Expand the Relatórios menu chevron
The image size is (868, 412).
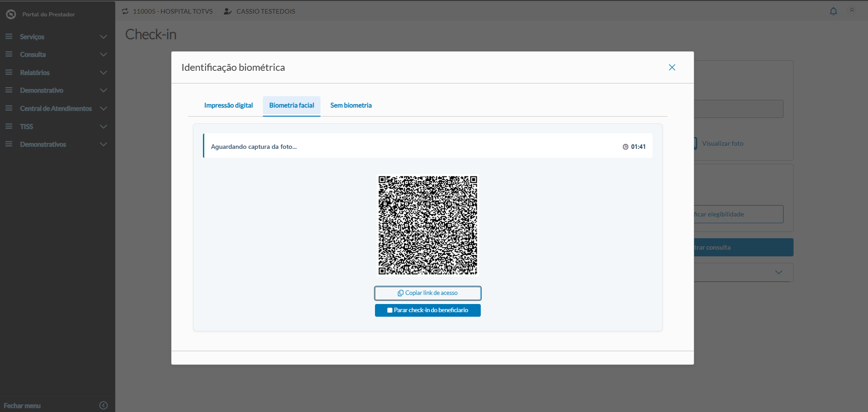(x=104, y=73)
